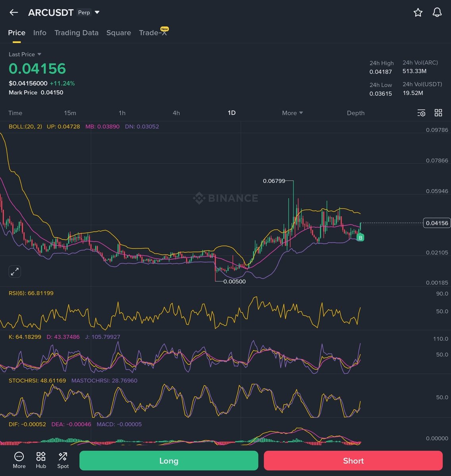The image size is (451, 476).
Task: Tap the 0.06799 high price annotation
Action: (274, 181)
